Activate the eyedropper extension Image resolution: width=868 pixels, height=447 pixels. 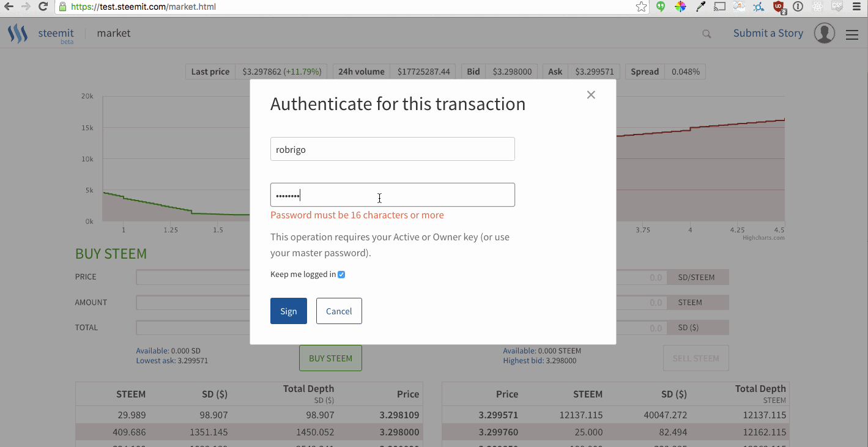700,7
